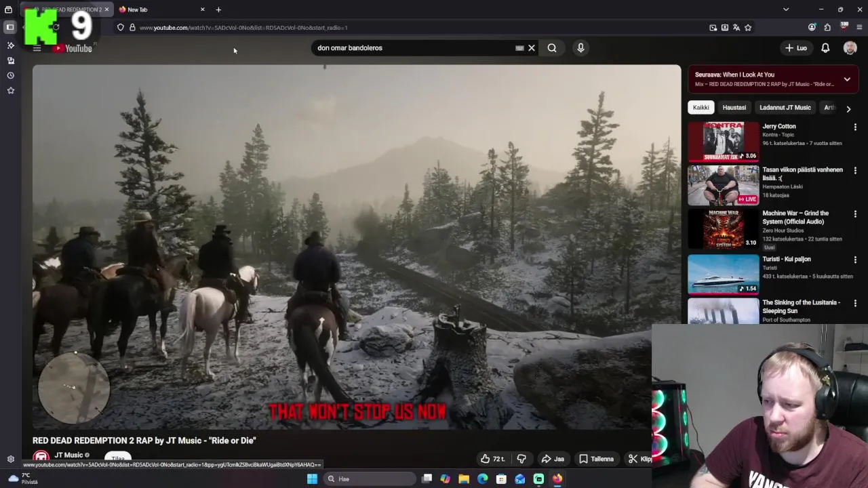Open the on-screen keyboard icon in search box

pos(519,48)
